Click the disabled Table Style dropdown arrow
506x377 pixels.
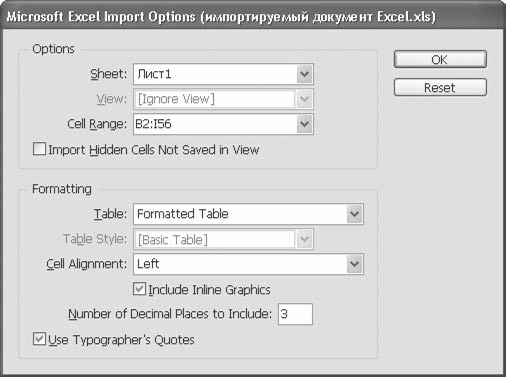click(304, 239)
